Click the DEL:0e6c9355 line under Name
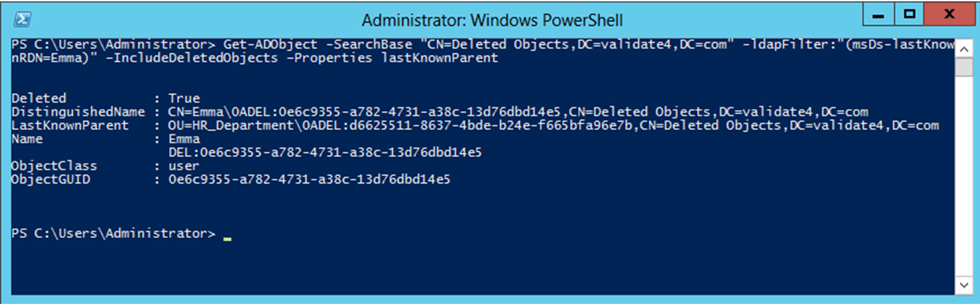980x306 pixels. tap(324, 152)
